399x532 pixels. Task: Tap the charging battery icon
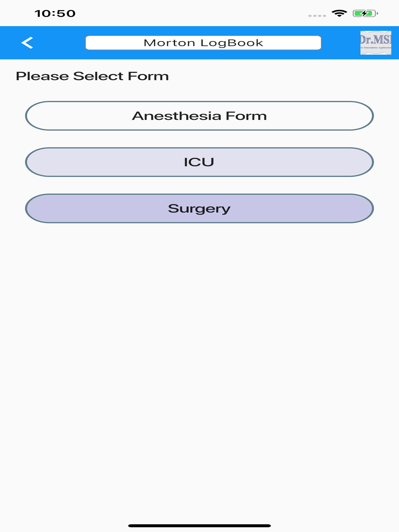365,13
